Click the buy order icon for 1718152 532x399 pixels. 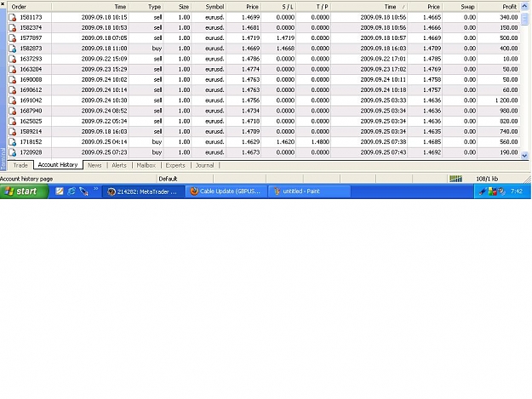[13, 142]
